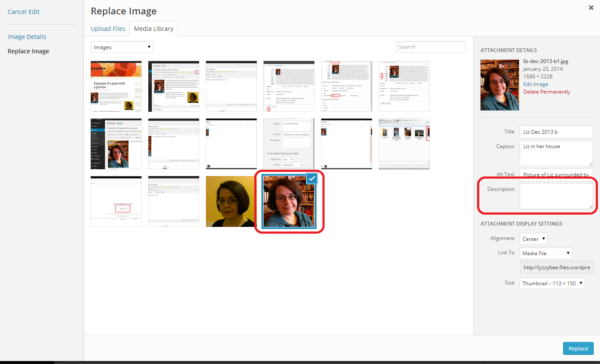600x364 pixels.
Task: Select the file explorer folder screenshot thumbnail
Action: tap(404, 144)
